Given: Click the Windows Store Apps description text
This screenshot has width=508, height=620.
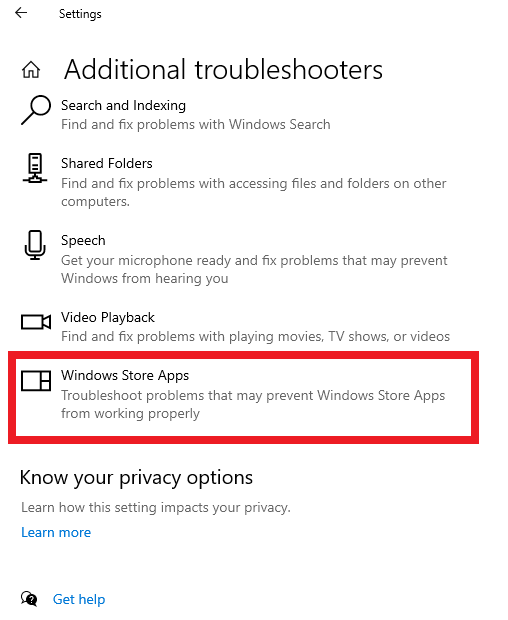Looking at the screenshot, I should pyautogui.click(x=253, y=404).
